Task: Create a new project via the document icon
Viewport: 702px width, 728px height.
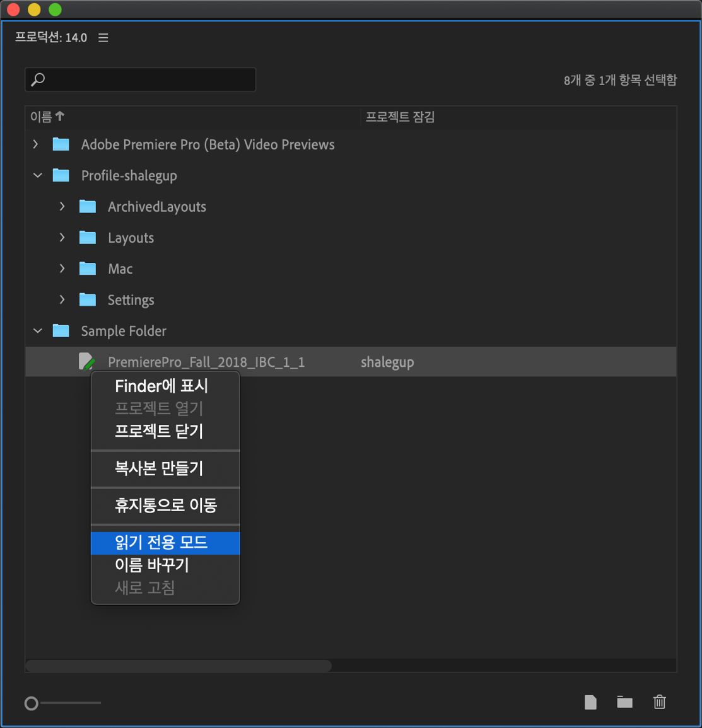Action: pyautogui.click(x=590, y=702)
